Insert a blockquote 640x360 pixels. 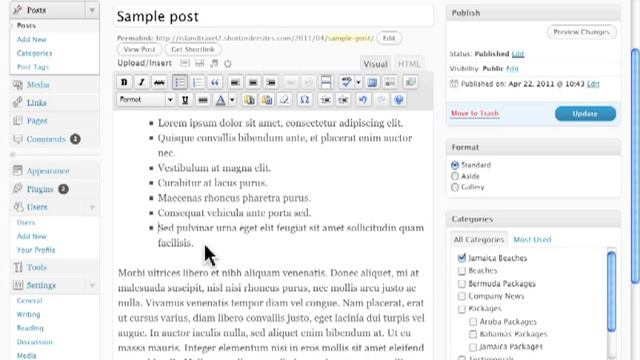coord(215,82)
